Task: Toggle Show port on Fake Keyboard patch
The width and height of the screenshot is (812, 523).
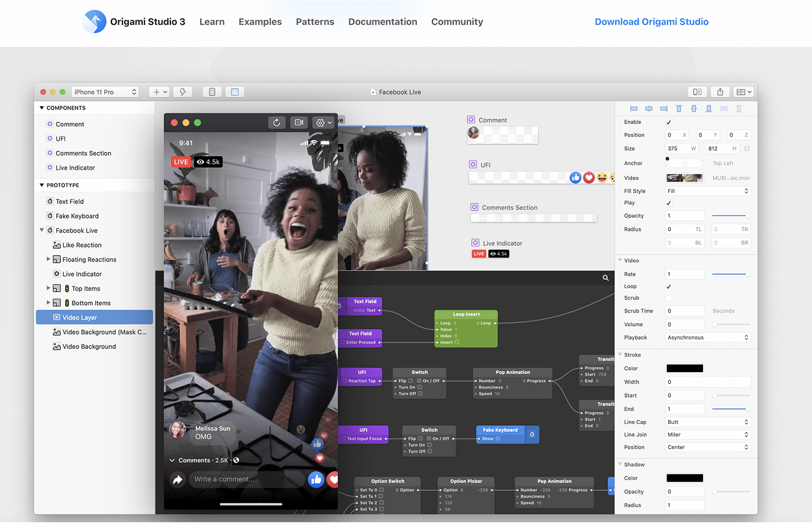Action: coord(498,438)
